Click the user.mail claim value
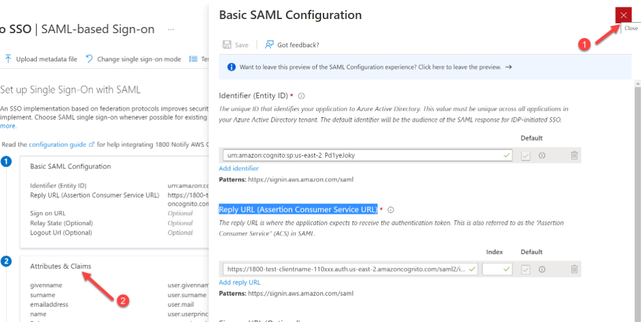The height and width of the screenshot is (322, 644). click(181, 304)
